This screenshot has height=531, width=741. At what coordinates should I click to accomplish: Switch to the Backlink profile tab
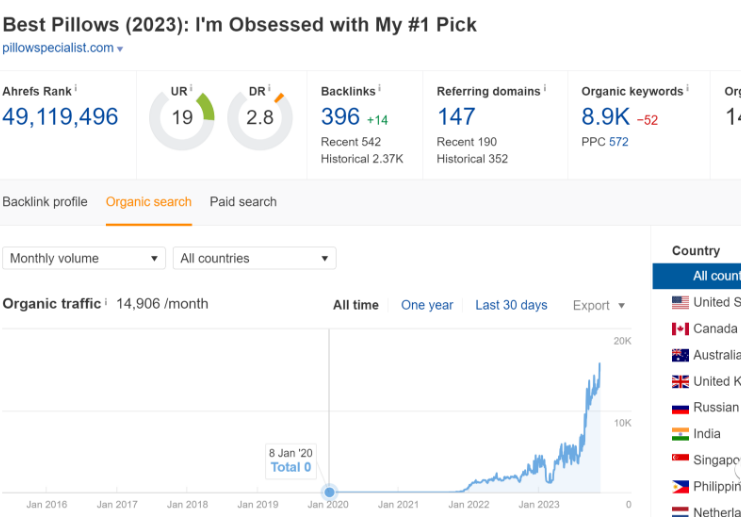45,202
